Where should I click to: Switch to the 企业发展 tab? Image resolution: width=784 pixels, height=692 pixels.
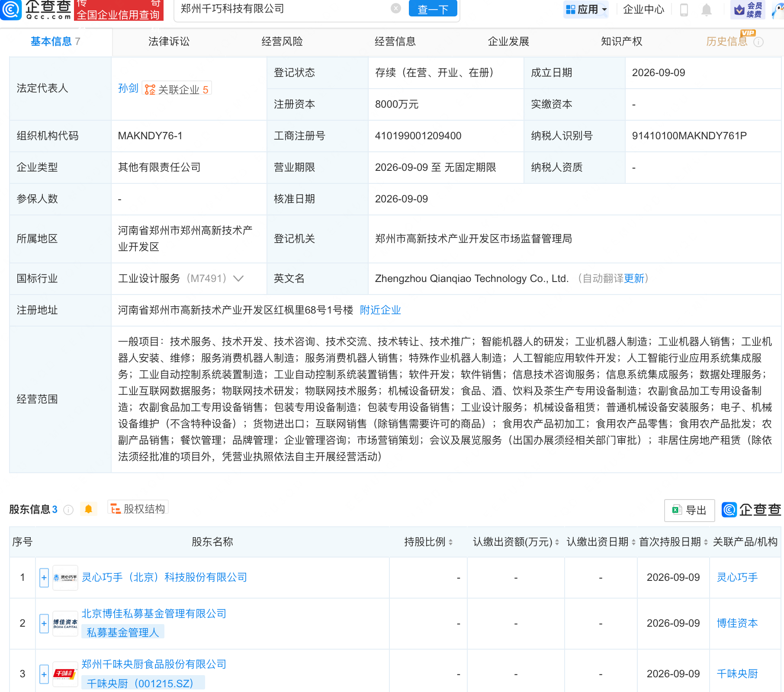pyautogui.click(x=508, y=42)
